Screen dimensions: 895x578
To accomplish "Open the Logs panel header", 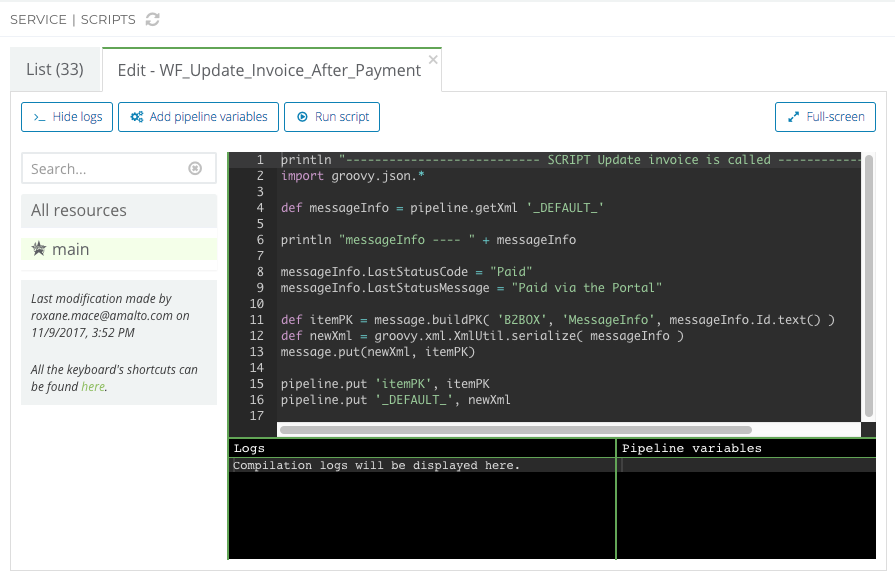I will pos(250,448).
